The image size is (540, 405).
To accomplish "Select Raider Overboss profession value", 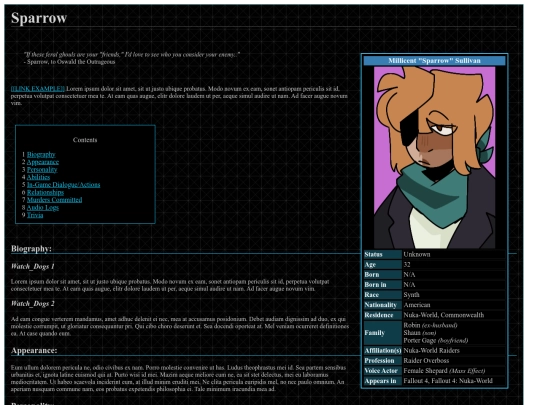I will point(426,361).
